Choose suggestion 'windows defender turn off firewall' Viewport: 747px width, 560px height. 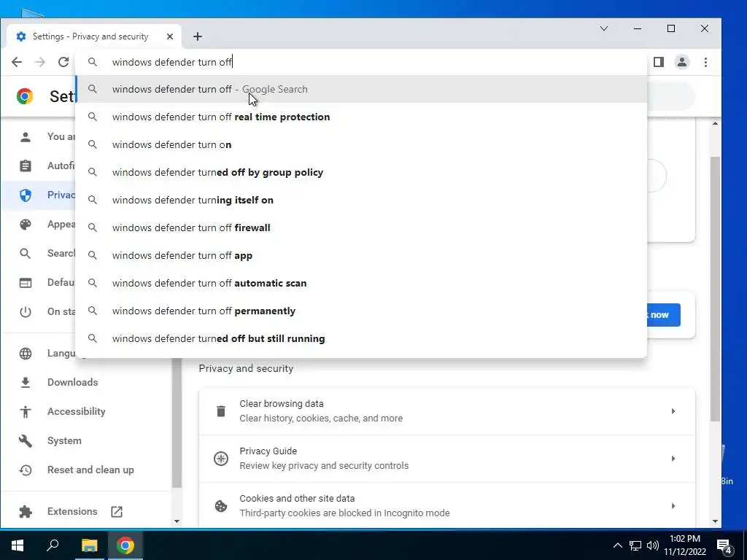(x=361, y=227)
